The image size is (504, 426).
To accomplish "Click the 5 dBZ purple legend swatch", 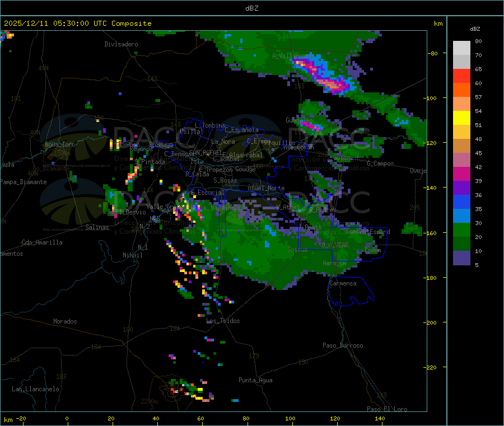I will tap(461, 258).
